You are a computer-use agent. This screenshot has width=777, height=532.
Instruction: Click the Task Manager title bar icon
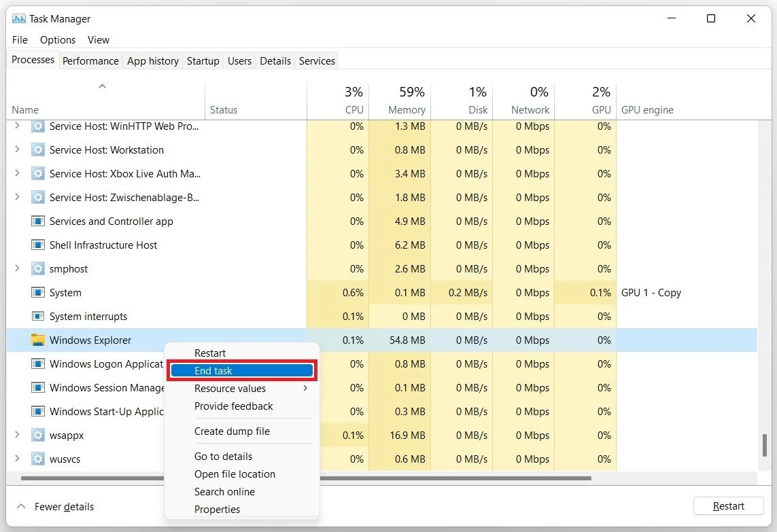pos(19,19)
